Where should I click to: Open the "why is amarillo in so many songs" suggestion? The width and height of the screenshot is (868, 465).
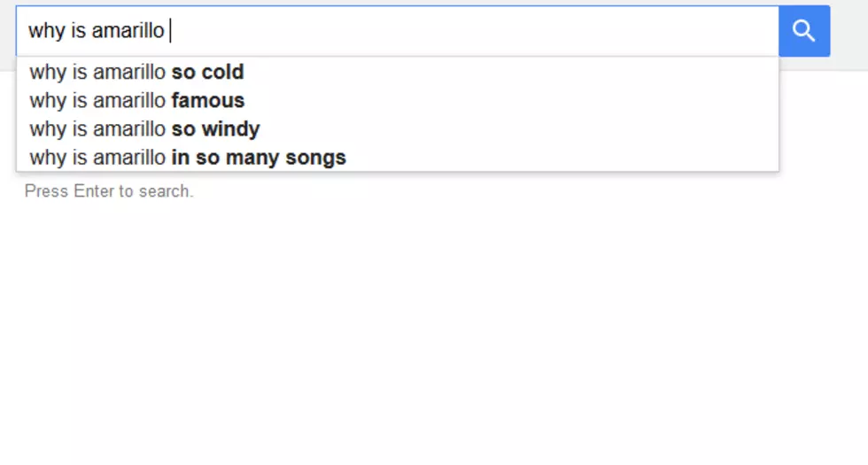click(398, 158)
